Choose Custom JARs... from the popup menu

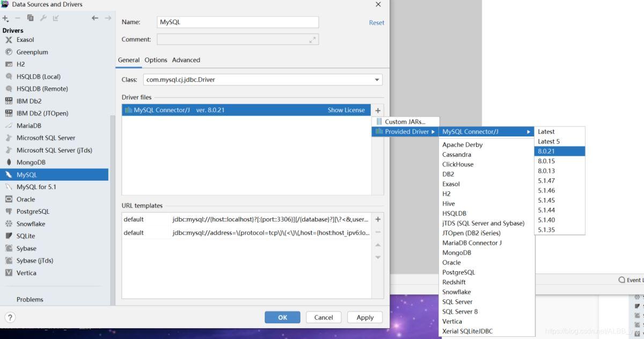click(405, 122)
